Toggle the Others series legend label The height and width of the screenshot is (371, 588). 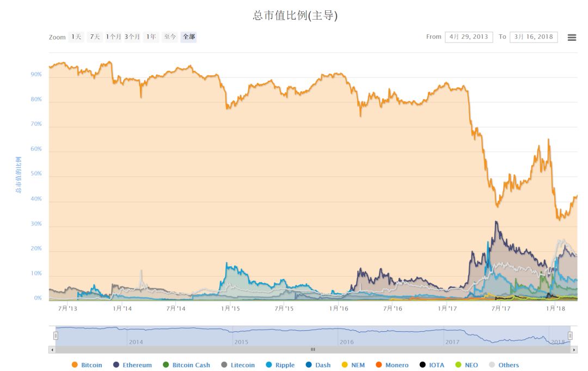pos(509,365)
